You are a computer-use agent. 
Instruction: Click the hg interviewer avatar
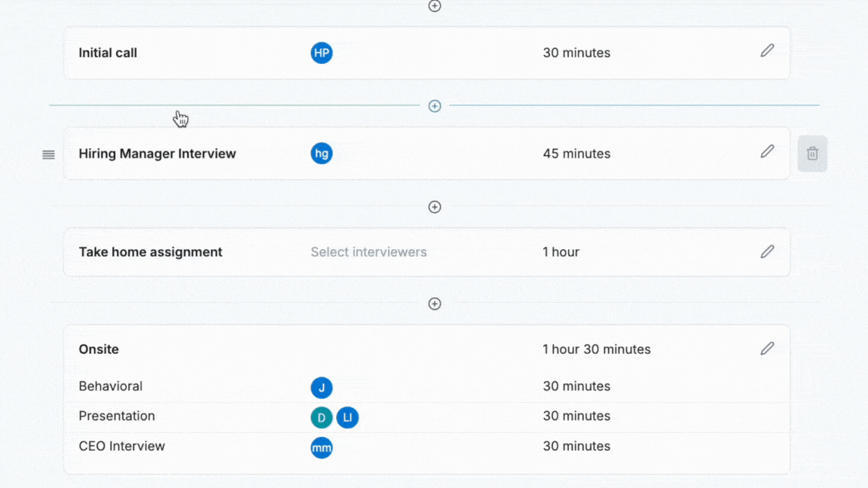[322, 154]
